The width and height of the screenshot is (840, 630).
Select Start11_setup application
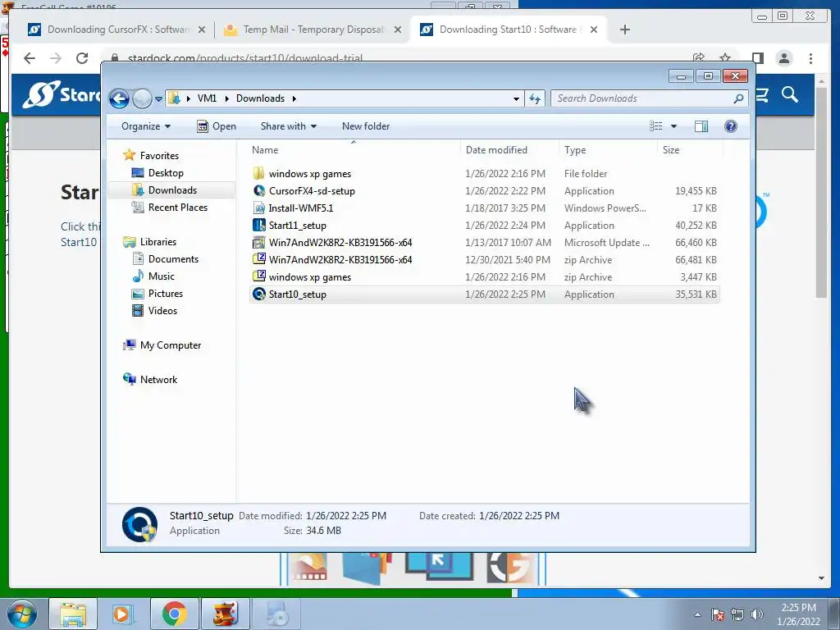coord(484,226)
